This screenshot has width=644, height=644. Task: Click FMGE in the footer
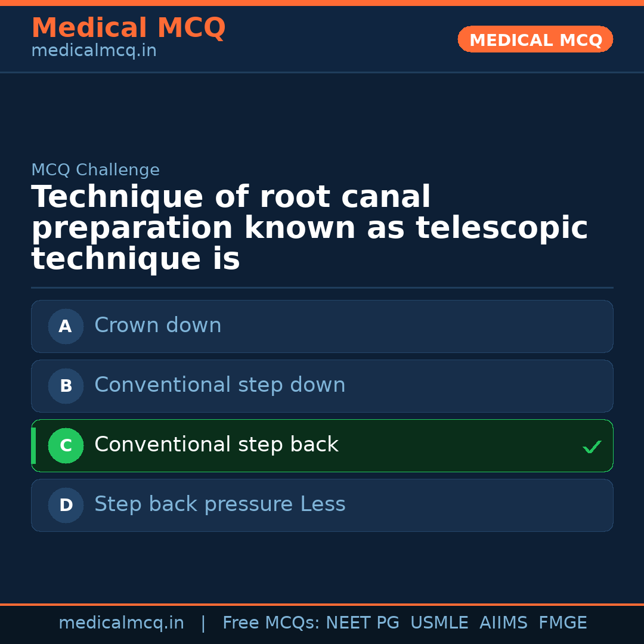[x=562, y=623]
